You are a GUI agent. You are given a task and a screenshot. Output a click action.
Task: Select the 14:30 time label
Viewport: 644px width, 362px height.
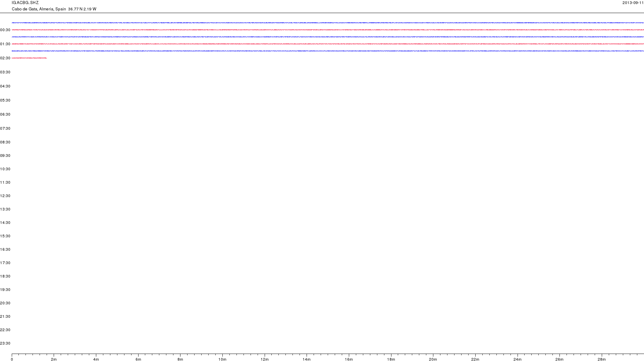click(5, 223)
